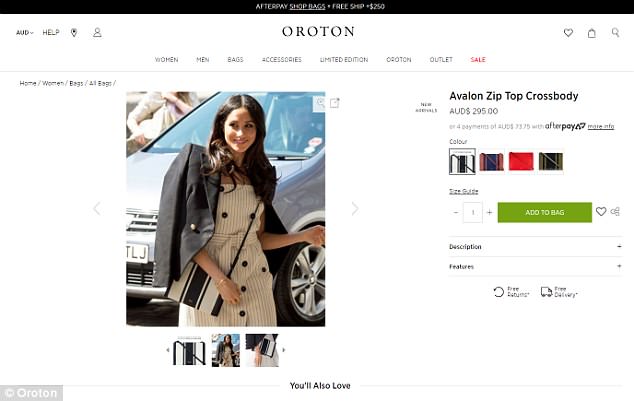Open the OROTON menu item
The image size is (634, 401).
pyautogui.click(x=399, y=59)
